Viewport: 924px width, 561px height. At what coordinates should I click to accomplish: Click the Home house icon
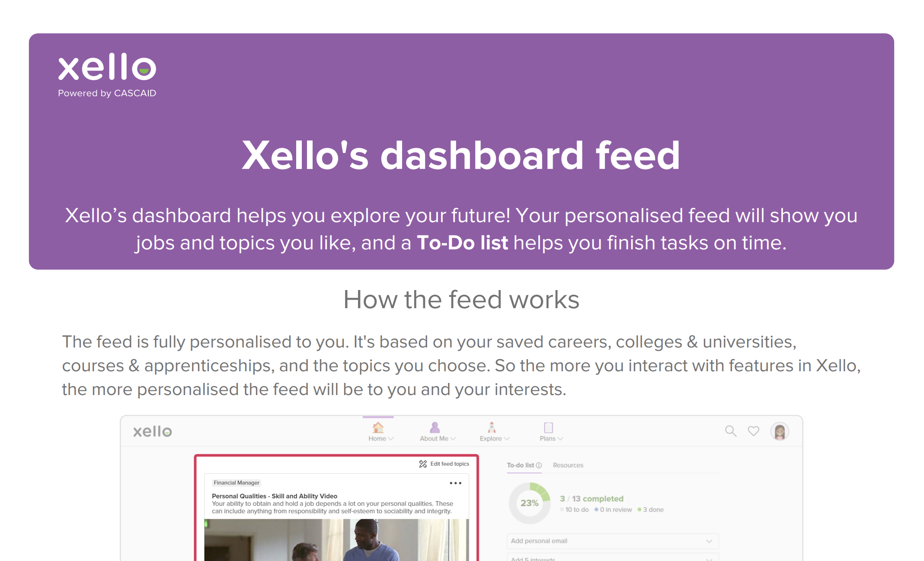point(378,427)
